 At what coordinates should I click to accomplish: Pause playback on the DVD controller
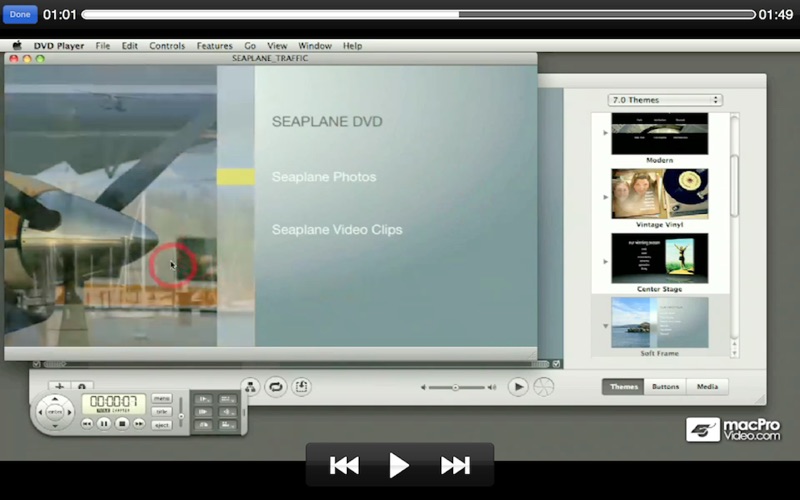(104, 423)
